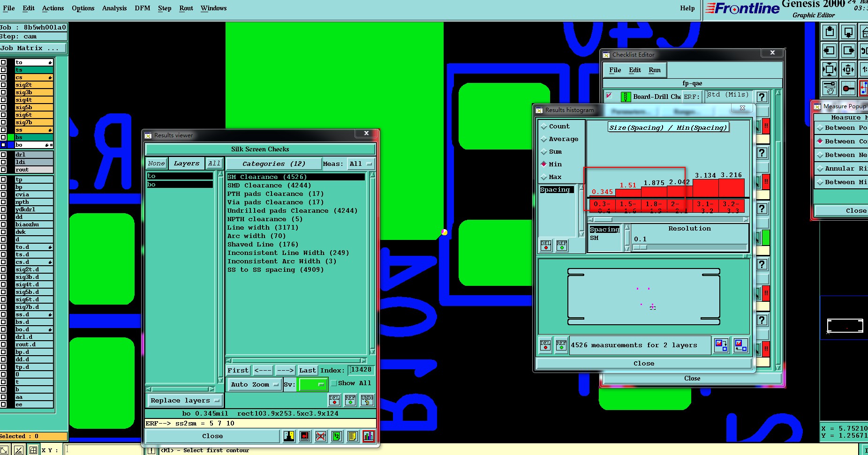Viewport: 868px width, 455px height.
Task: Click the crossed-out REF icon
Action: [321, 436]
